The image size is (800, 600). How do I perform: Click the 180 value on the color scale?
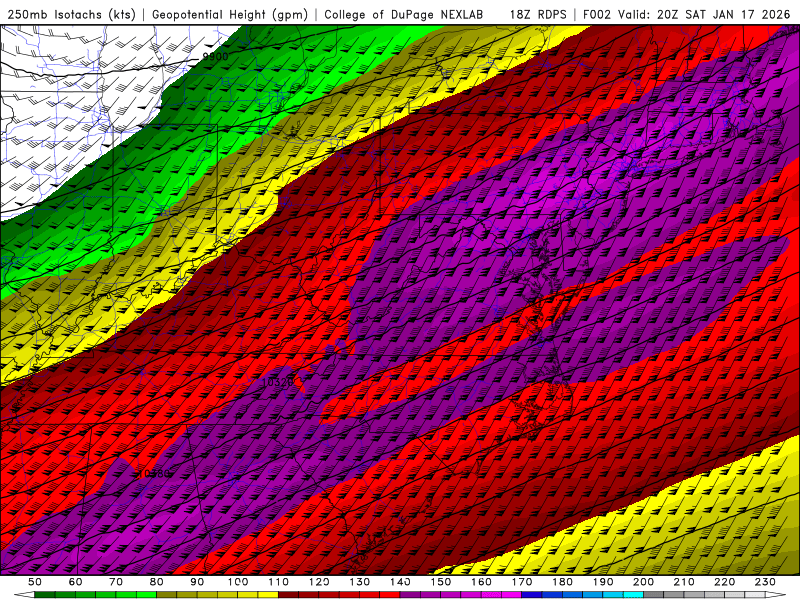562,582
